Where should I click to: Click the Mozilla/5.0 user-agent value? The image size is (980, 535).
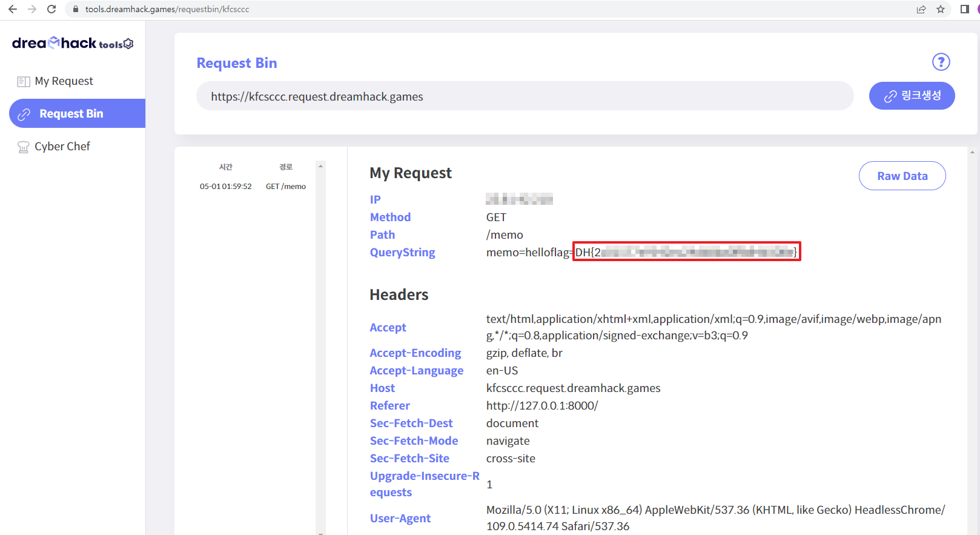pos(715,518)
